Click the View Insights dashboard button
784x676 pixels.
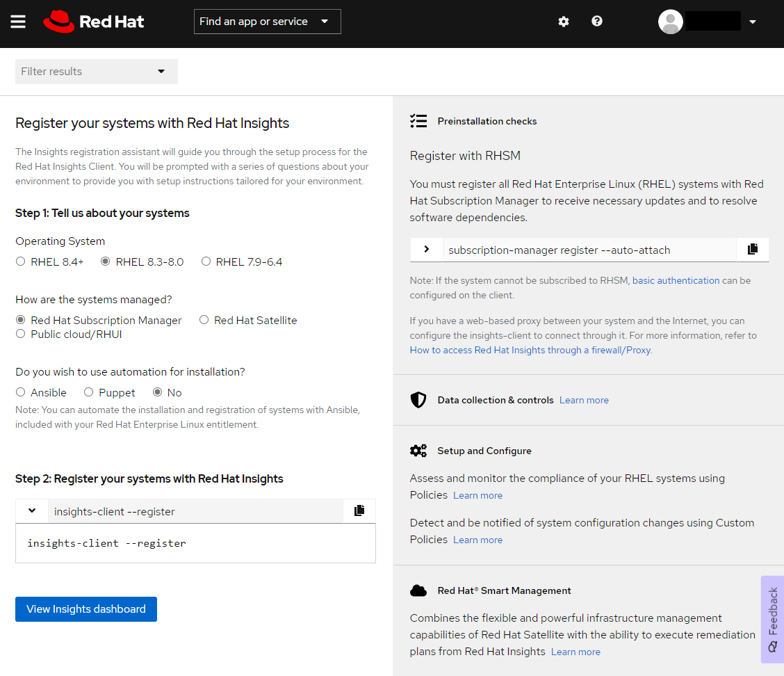86,609
